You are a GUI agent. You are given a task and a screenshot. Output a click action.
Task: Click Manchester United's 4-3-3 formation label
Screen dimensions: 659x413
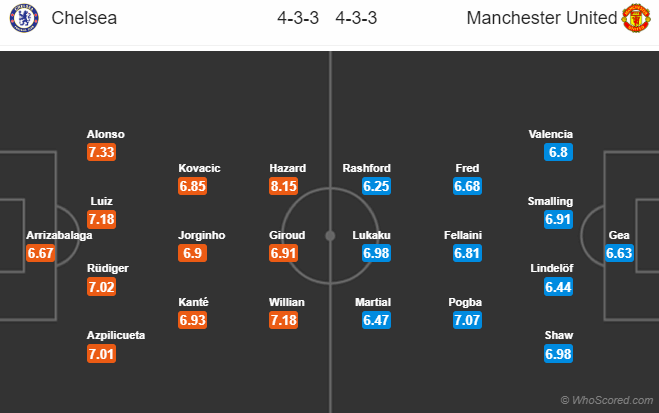click(x=356, y=18)
